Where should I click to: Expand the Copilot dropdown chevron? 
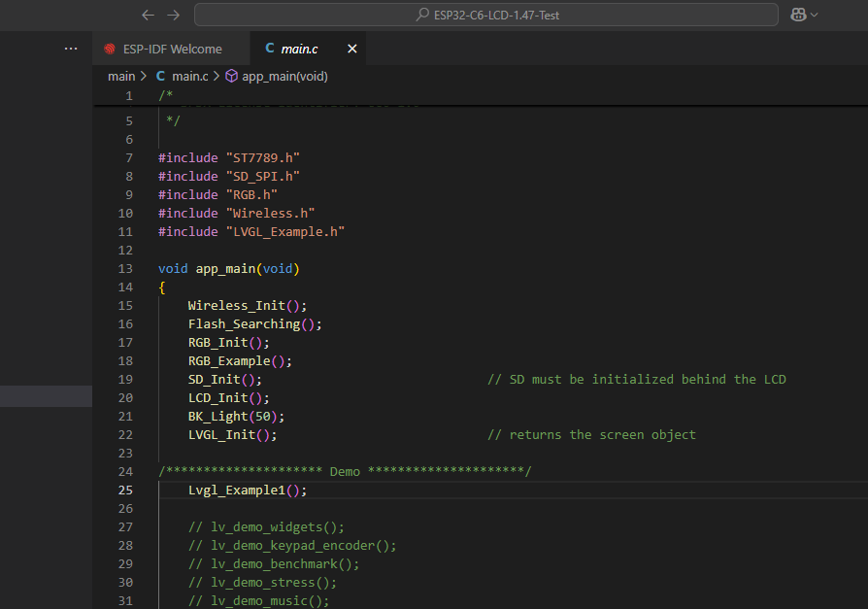[x=814, y=15]
